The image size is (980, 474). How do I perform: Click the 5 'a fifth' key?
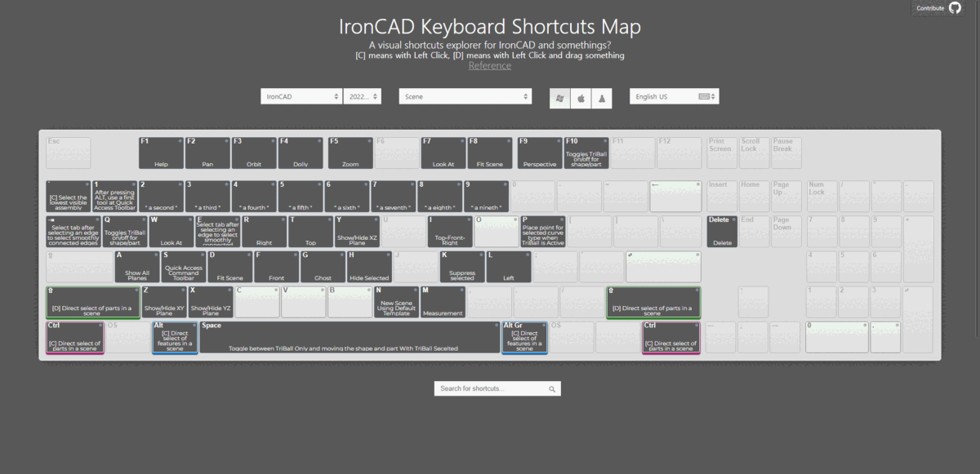(301, 197)
